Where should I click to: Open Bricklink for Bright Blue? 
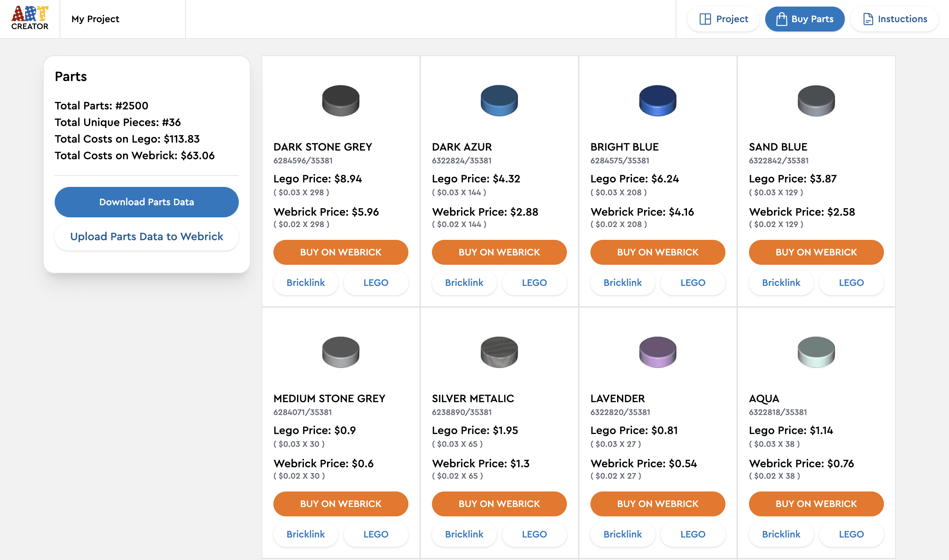[x=623, y=283]
